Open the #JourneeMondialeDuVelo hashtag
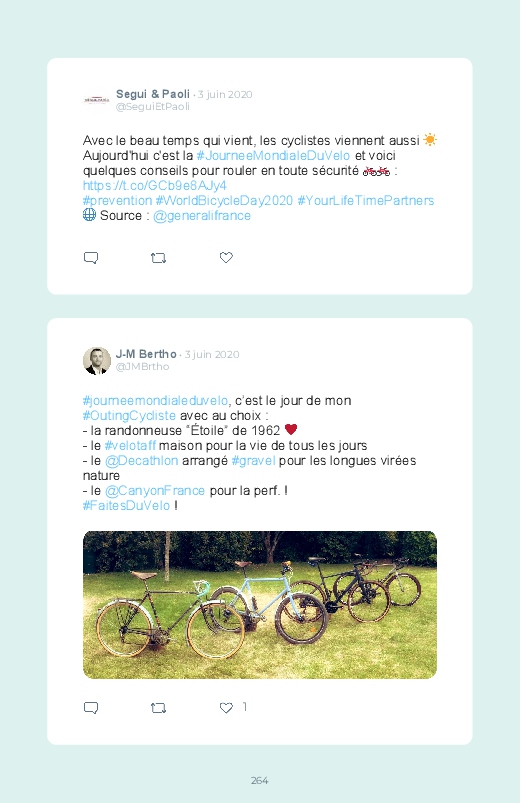Viewport: 520px width, 803px height. point(273,156)
